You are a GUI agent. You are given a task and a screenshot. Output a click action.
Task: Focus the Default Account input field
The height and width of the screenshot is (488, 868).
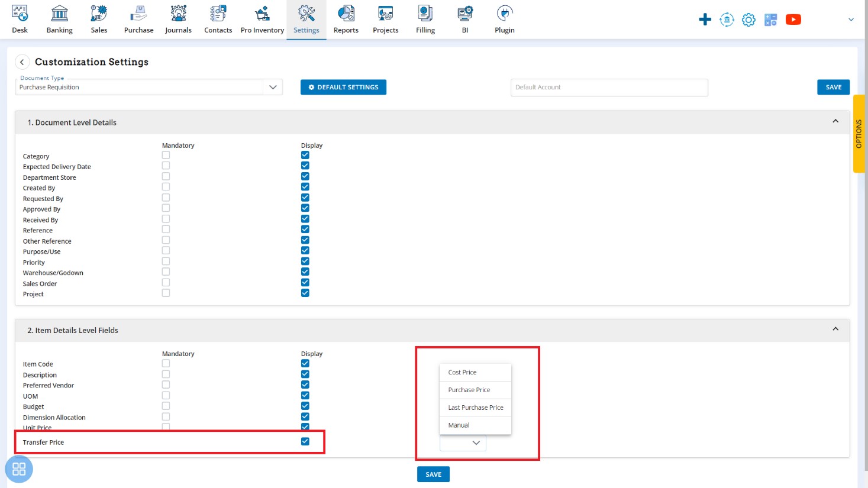(x=609, y=87)
